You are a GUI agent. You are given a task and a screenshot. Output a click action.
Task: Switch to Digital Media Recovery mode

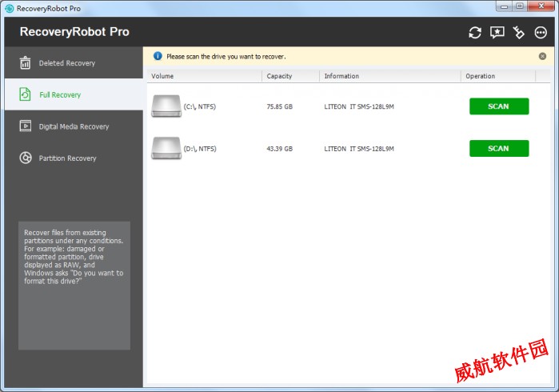(x=74, y=126)
